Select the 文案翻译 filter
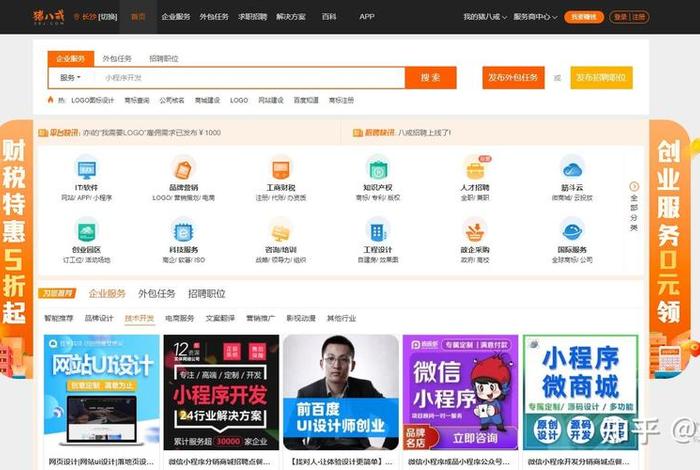Viewport: 700px width, 470px height. click(220, 318)
